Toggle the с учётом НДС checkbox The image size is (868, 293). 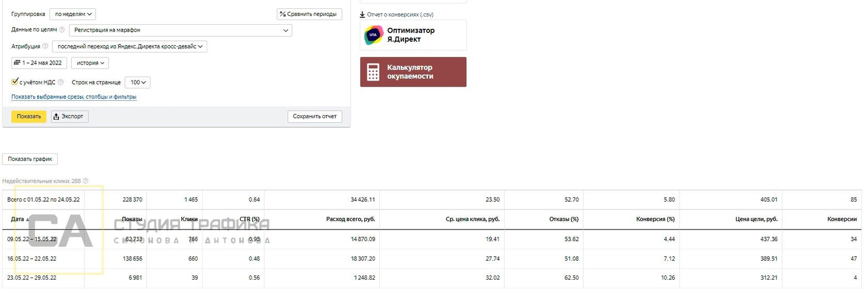(x=14, y=82)
